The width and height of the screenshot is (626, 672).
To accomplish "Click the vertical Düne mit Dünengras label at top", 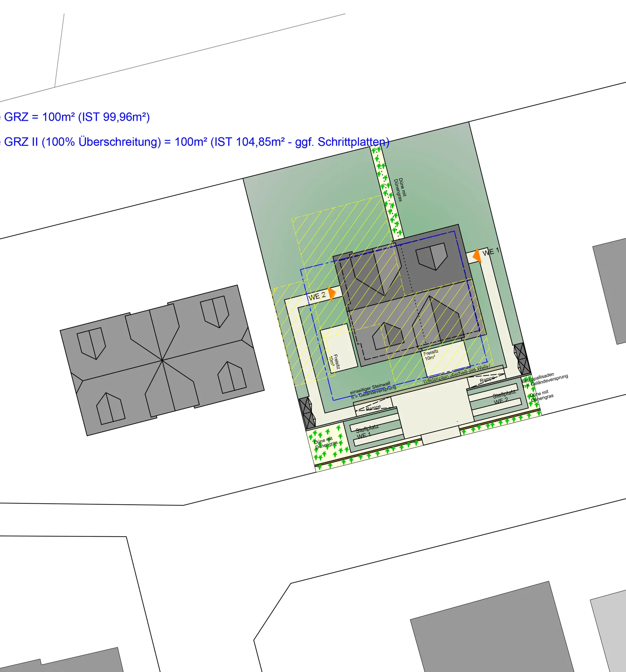I will 400,190.
